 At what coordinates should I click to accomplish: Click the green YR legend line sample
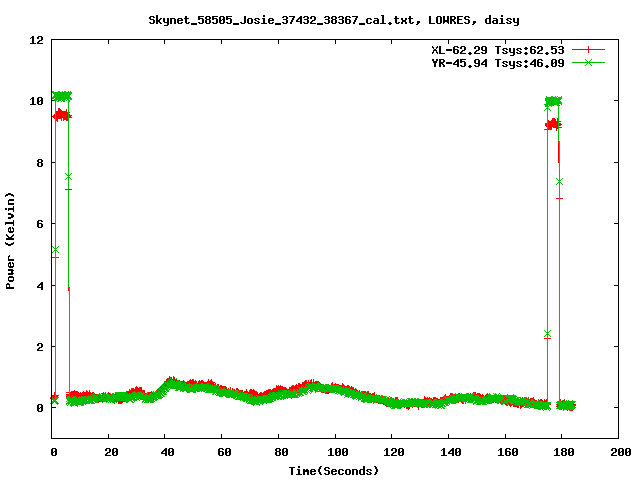pyautogui.click(x=588, y=62)
